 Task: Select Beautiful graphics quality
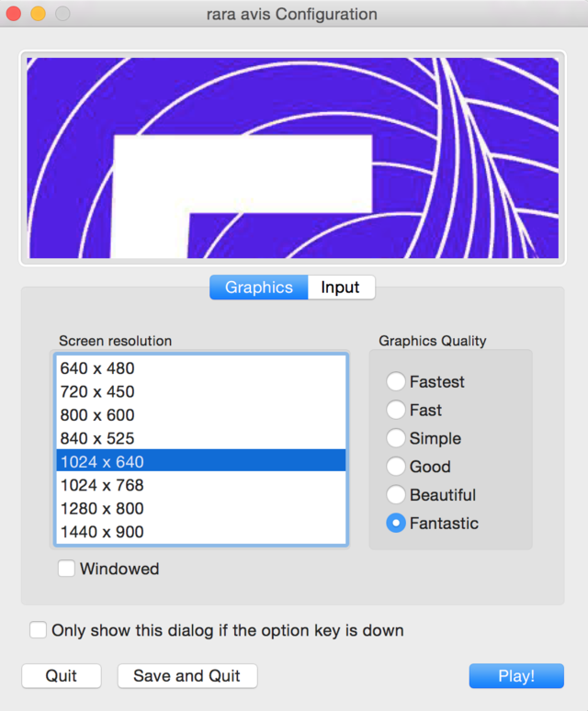point(396,495)
